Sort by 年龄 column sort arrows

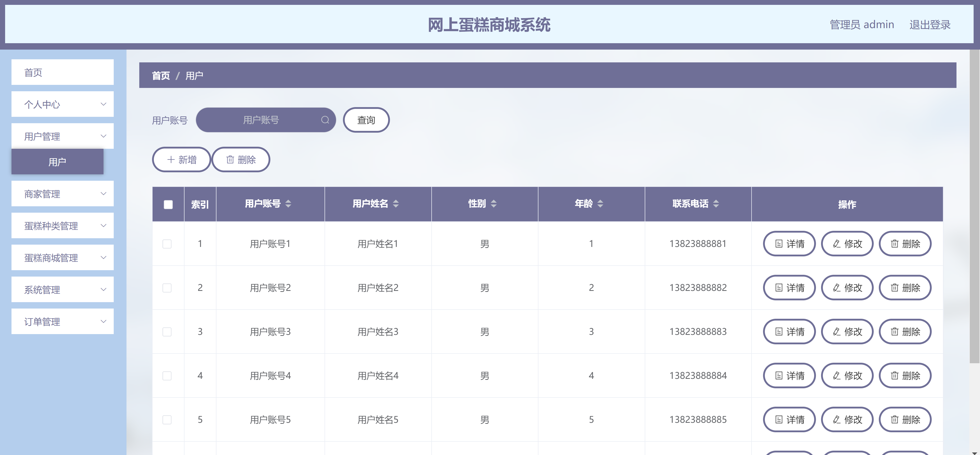click(x=600, y=204)
